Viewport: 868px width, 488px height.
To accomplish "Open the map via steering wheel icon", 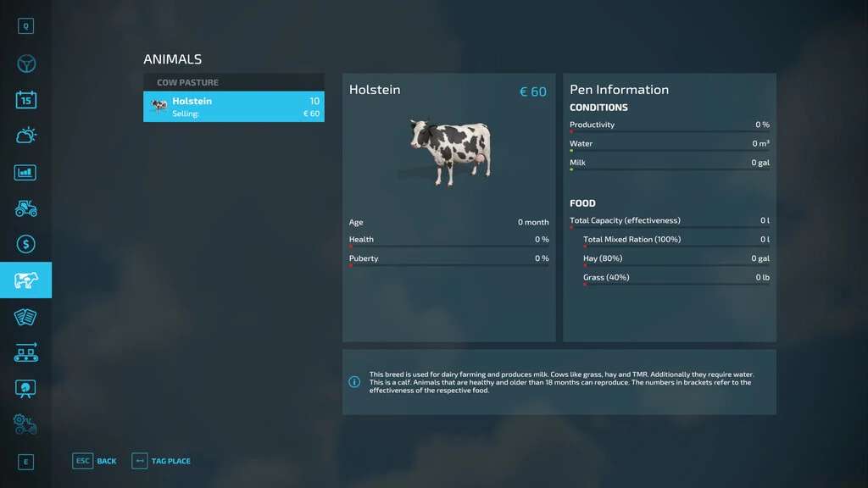I will (x=25, y=64).
